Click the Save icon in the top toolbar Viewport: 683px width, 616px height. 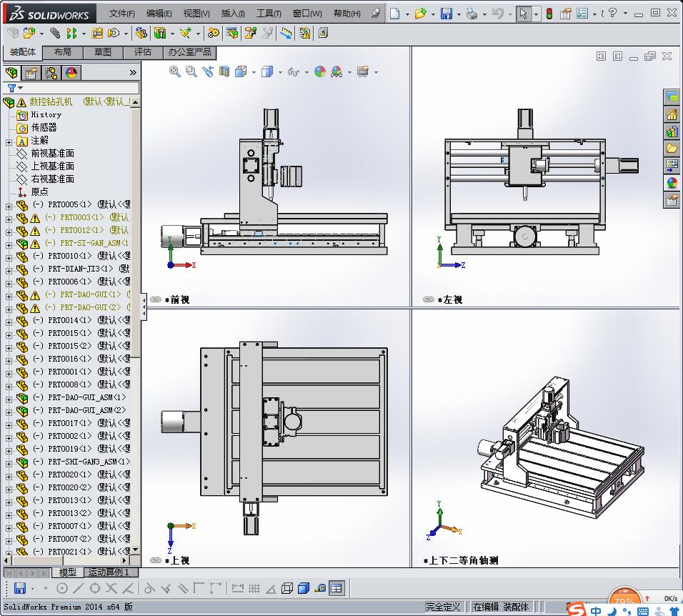(x=446, y=14)
